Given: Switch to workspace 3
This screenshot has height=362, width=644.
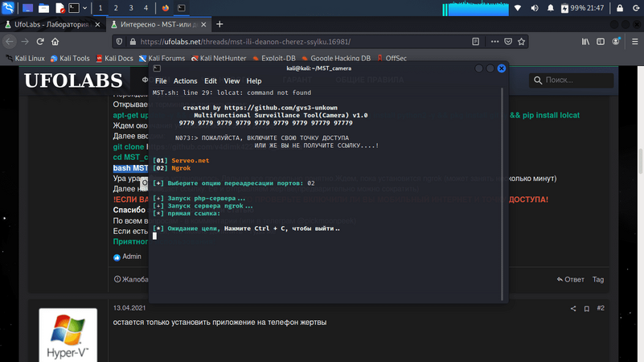Looking at the screenshot, I should (131, 8).
